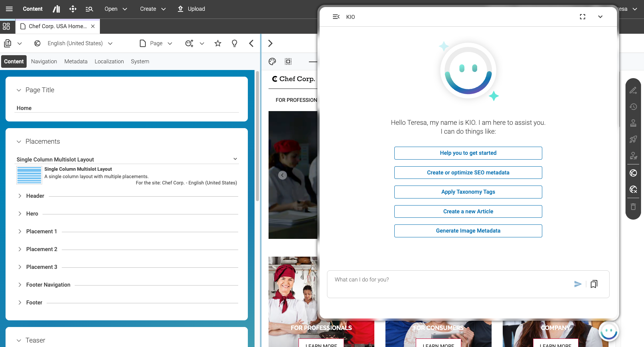Click the selection frame icon in preview toolbar
Image resolution: width=644 pixels, height=347 pixels.
(x=288, y=61)
